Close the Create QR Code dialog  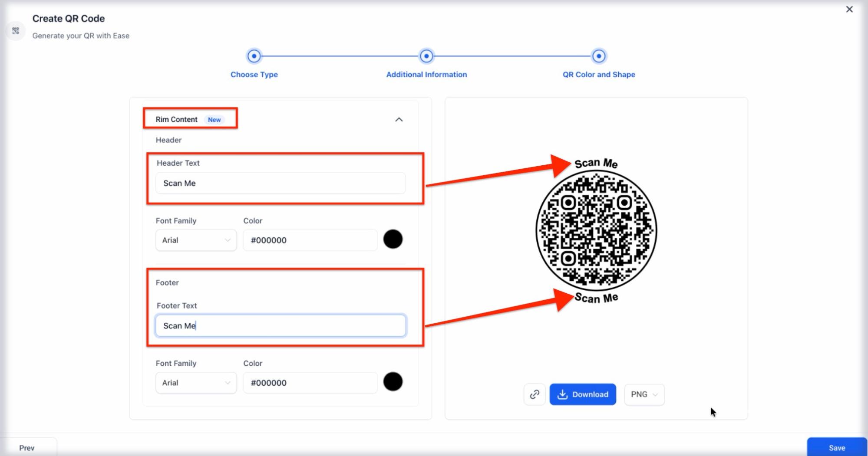(x=849, y=9)
